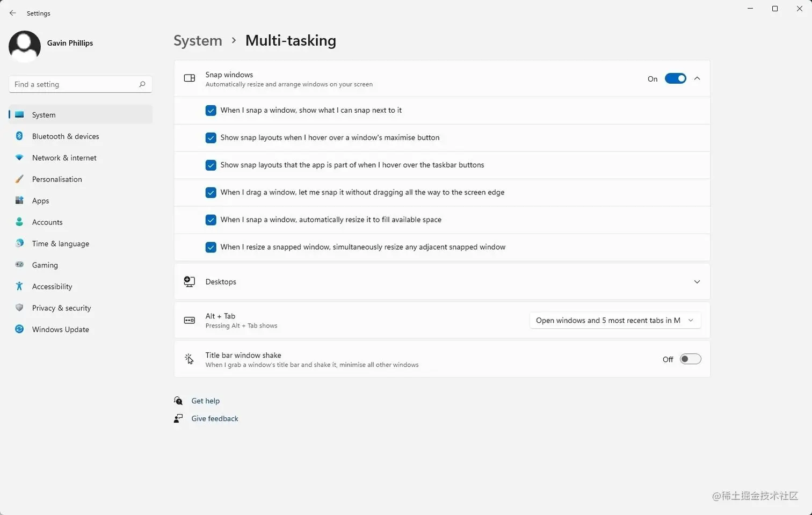The width and height of the screenshot is (812, 515).
Task: Click the Get help link
Action: (206, 401)
